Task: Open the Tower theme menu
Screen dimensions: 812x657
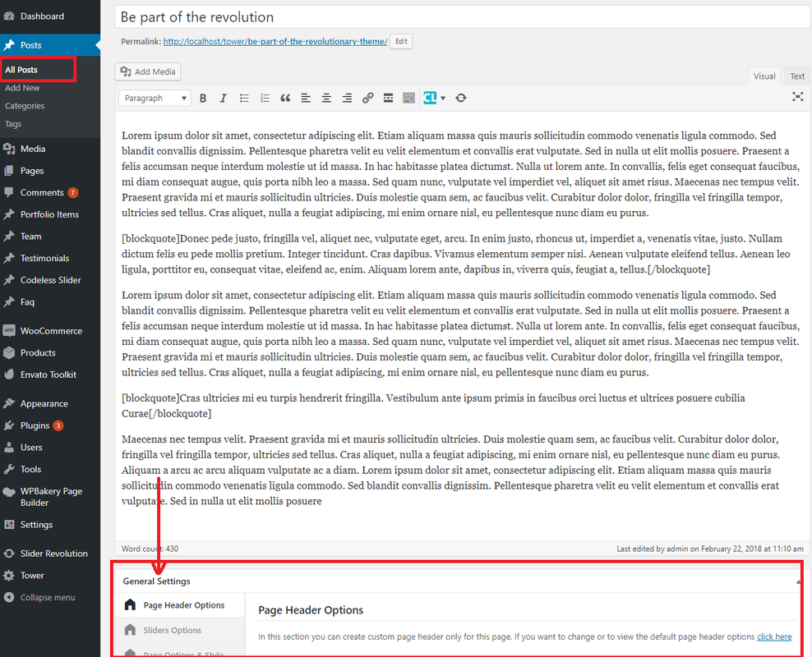Action: (50, 575)
